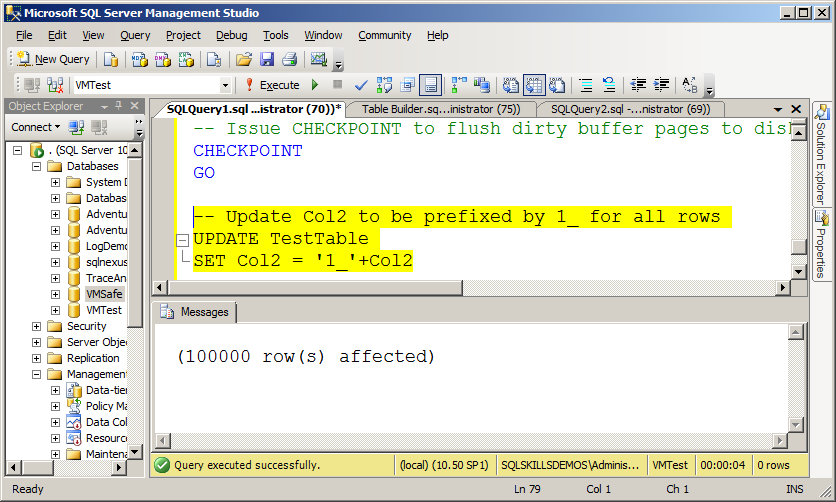Cancel the executing query with the stop icon
This screenshot has height=502, width=836.
337,84
